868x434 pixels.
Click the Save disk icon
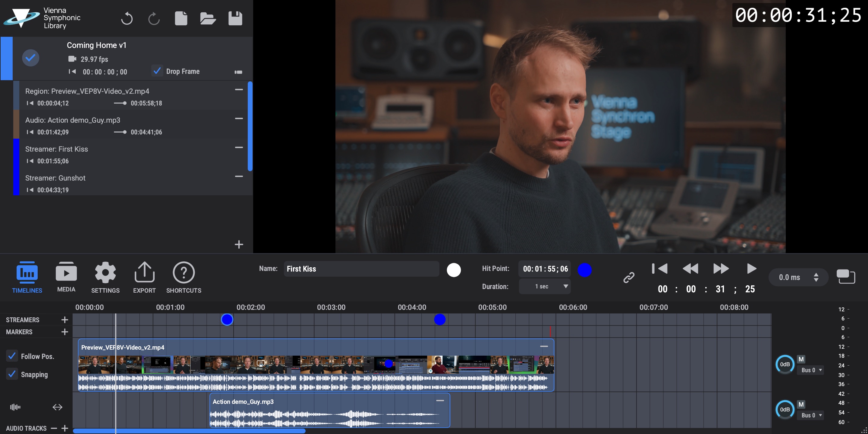[235, 18]
